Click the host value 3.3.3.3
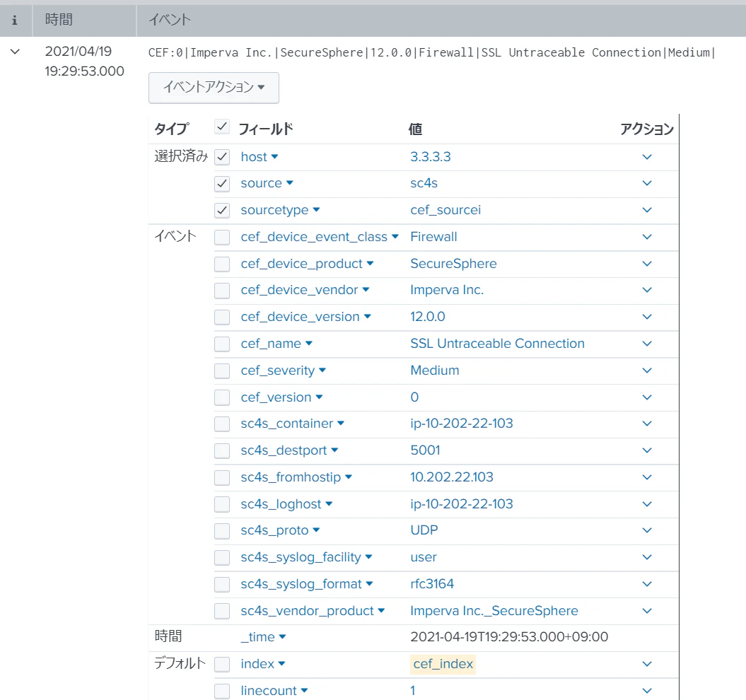The height and width of the screenshot is (700, 746). point(431,156)
